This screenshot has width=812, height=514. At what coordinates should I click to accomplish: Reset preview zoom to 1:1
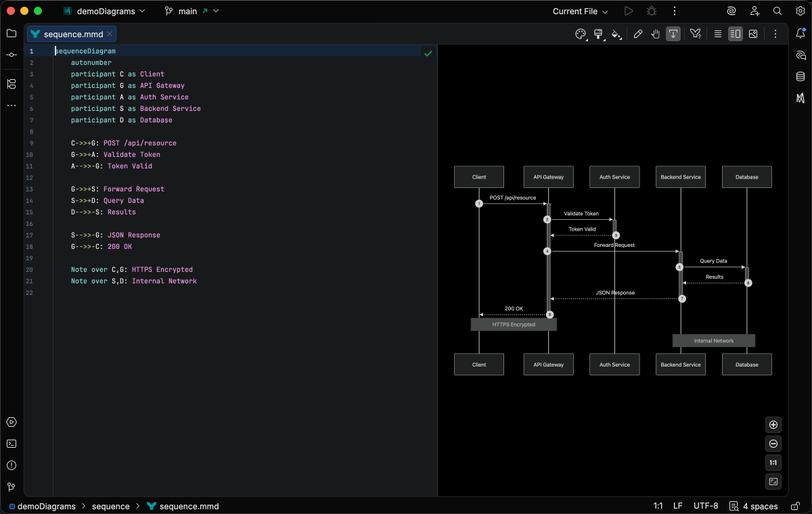(773, 463)
